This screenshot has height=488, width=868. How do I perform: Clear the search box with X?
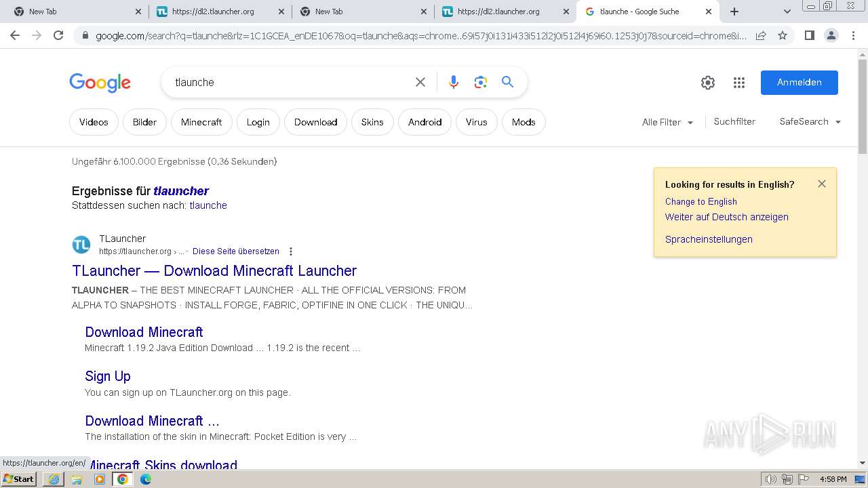(x=420, y=82)
